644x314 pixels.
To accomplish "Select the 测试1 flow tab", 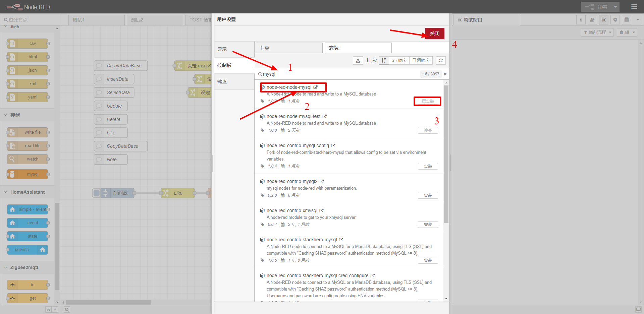I will (x=97, y=20).
